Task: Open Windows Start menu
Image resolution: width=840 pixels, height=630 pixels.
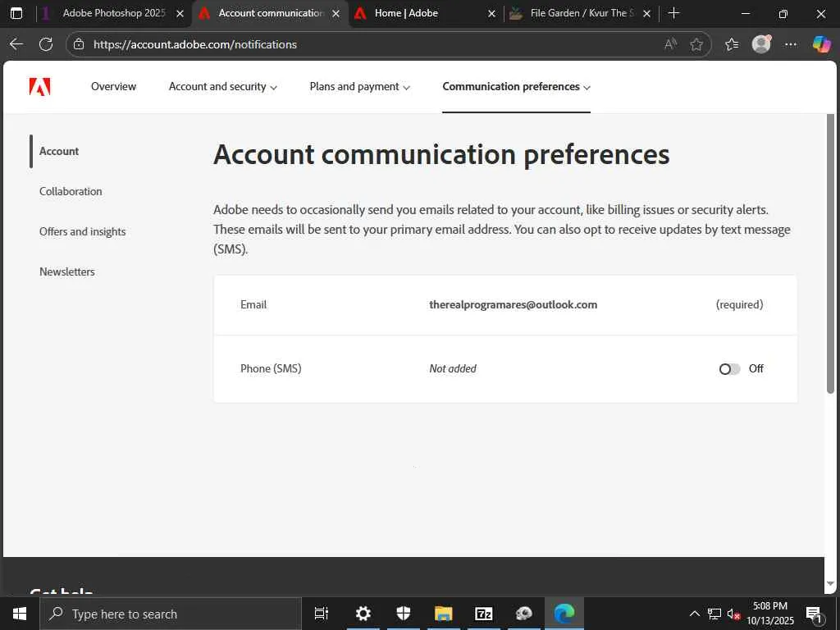Action: point(20,614)
